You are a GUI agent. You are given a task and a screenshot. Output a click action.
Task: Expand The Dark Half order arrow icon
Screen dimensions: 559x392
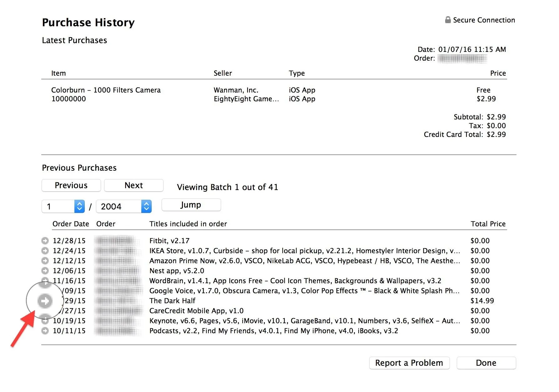45,301
